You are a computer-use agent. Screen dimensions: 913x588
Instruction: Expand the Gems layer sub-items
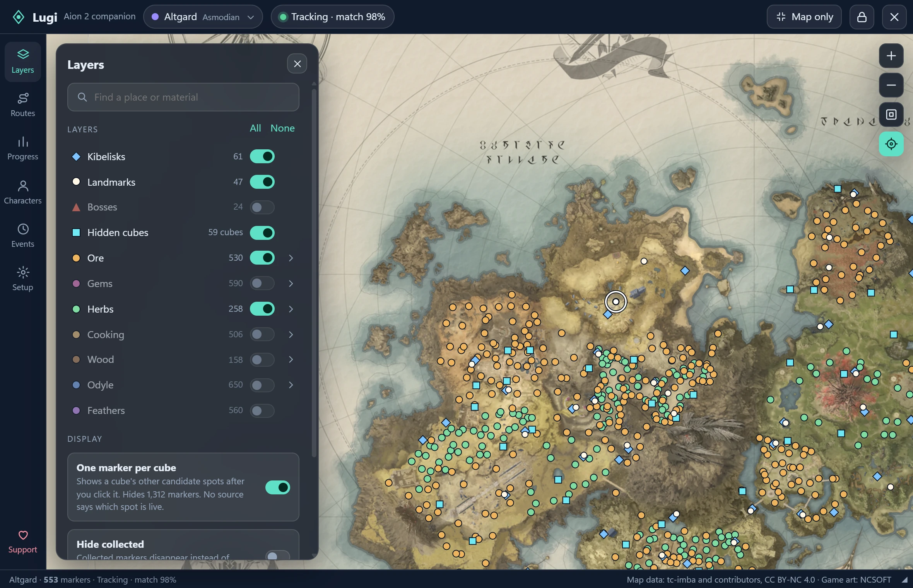291,284
